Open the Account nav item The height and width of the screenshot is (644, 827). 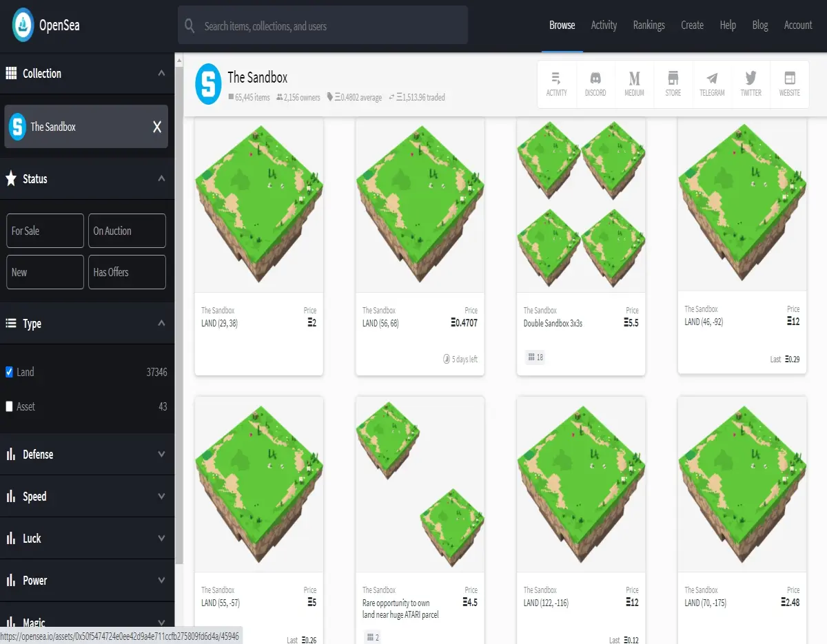point(798,25)
